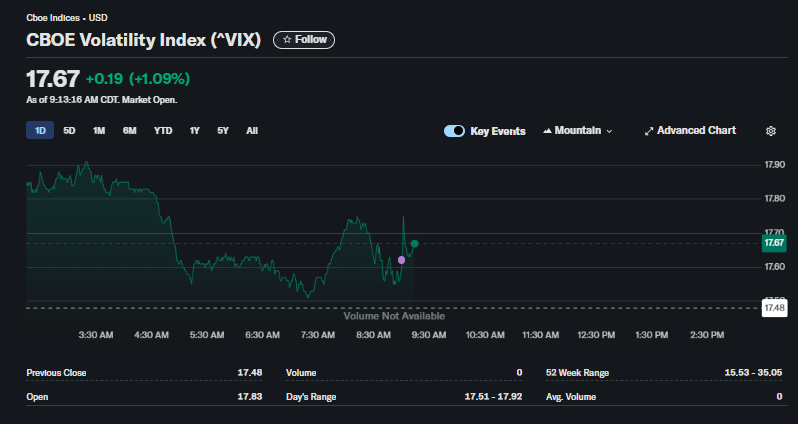Image resolution: width=798 pixels, height=424 pixels.
Task: Click the 17.80 price axis label
Action: coord(775,199)
